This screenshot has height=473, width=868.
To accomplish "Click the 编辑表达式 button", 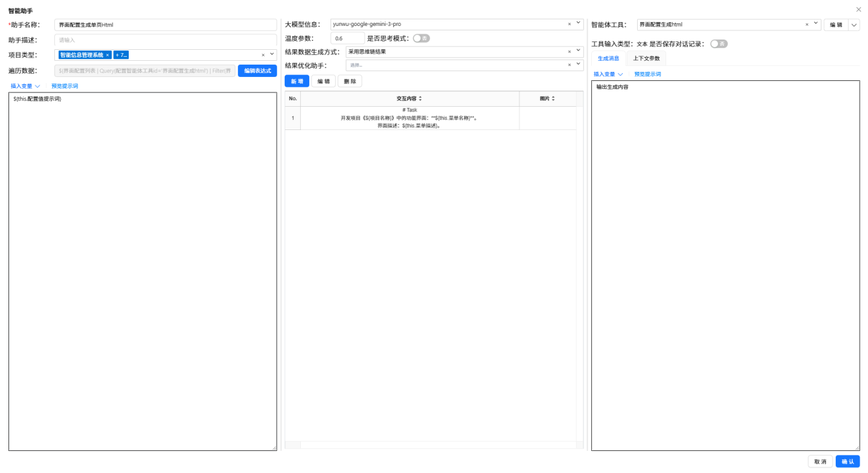I will (257, 71).
